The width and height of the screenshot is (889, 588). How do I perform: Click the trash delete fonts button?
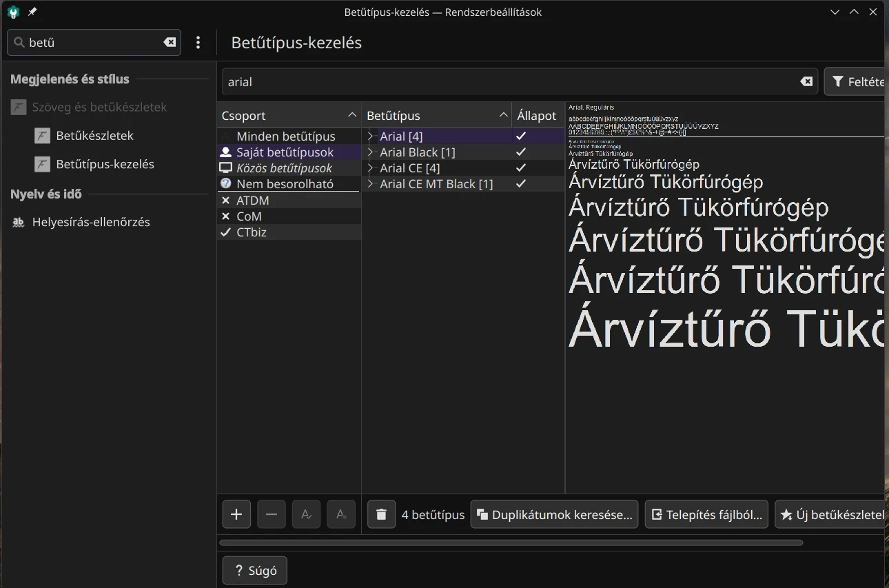tap(382, 514)
